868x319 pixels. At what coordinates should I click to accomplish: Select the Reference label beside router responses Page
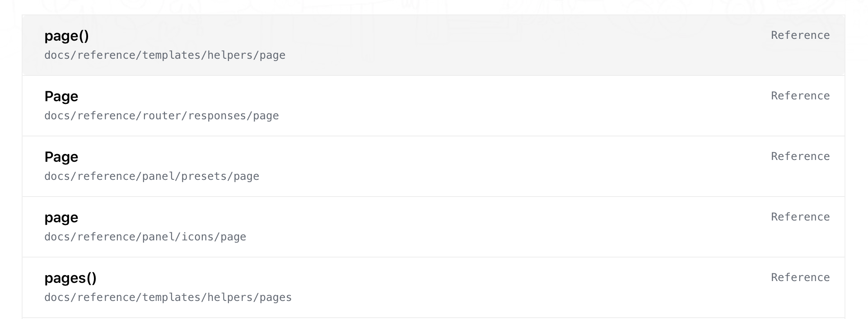(800, 95)
